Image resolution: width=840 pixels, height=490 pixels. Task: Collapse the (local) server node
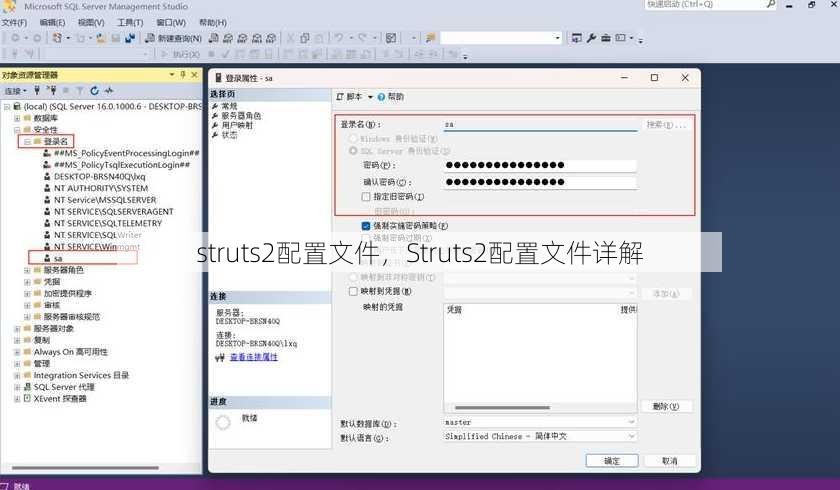pyautogui.click(x=6, y=107)
